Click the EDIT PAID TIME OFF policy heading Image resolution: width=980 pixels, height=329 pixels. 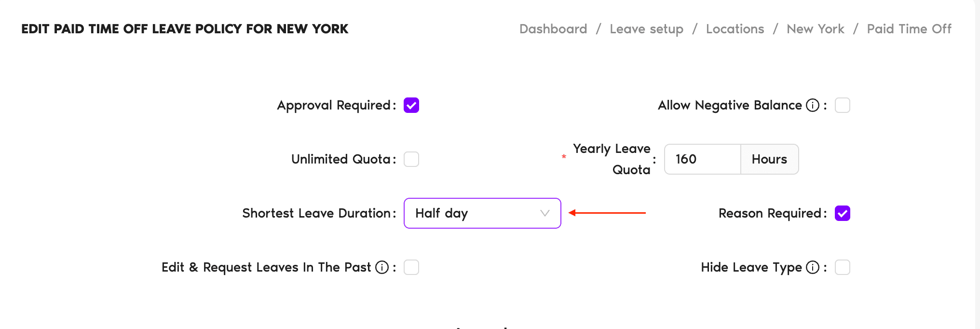(185, 29)
